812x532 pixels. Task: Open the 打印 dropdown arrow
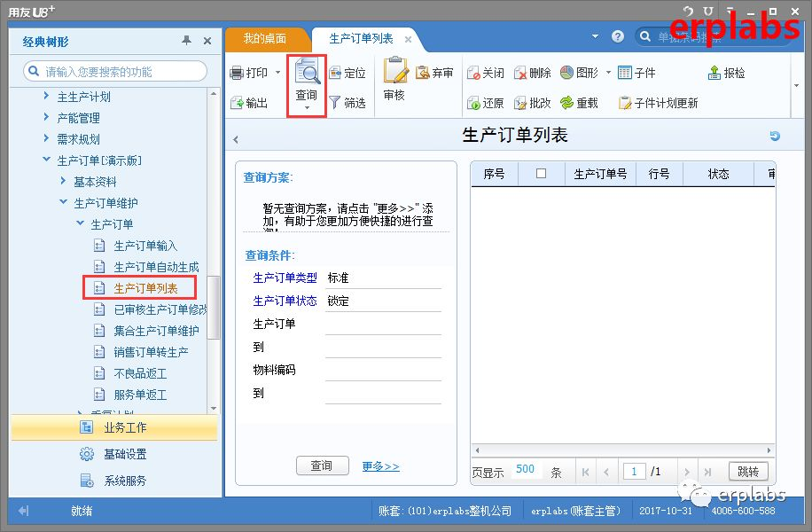coord(278,73)
